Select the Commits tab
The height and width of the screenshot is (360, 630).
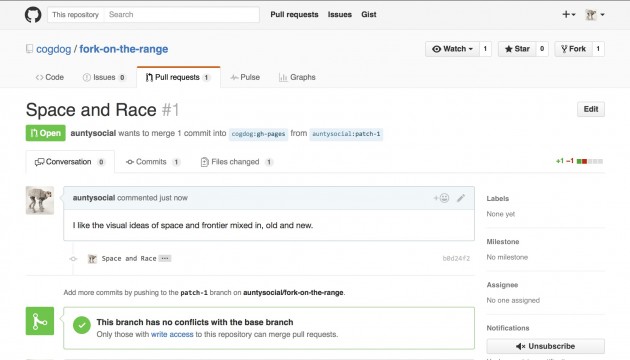pos(152,162)
